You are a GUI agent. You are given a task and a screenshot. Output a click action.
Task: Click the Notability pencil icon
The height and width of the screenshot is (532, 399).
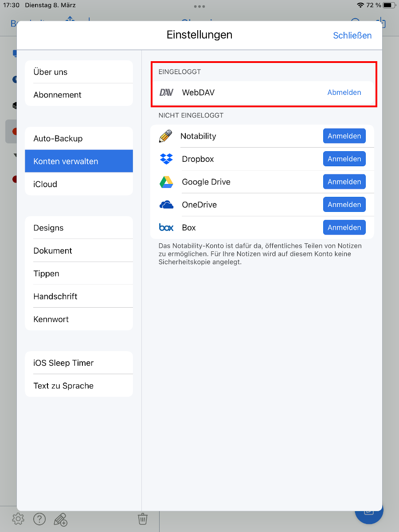pyautogui.click(x=165, y=136)
